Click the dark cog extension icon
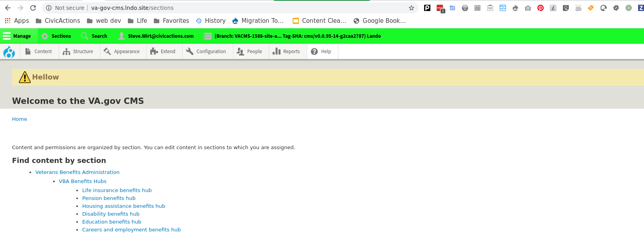Screen dimensions: 644x233 point(616,8)
